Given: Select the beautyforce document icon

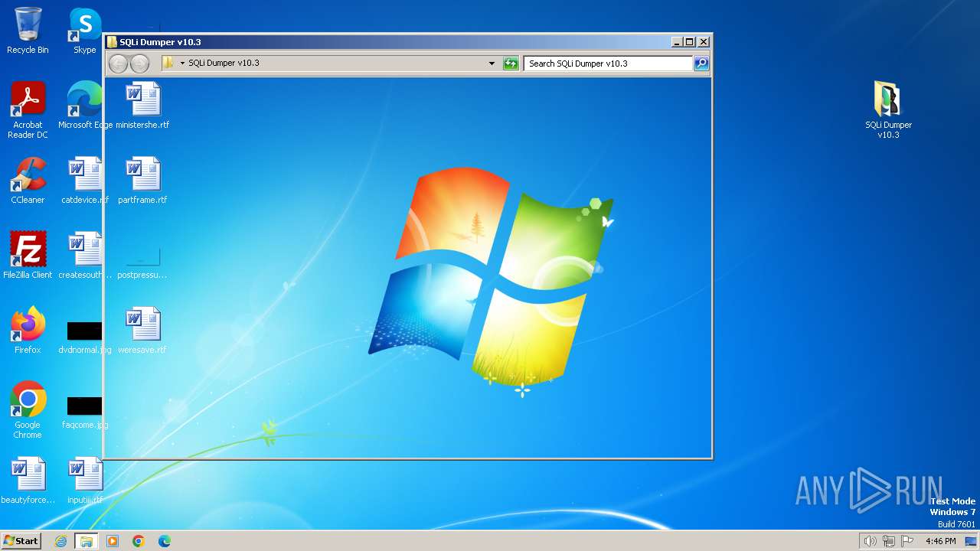Looking at the screenshot, I should [28, 481].
